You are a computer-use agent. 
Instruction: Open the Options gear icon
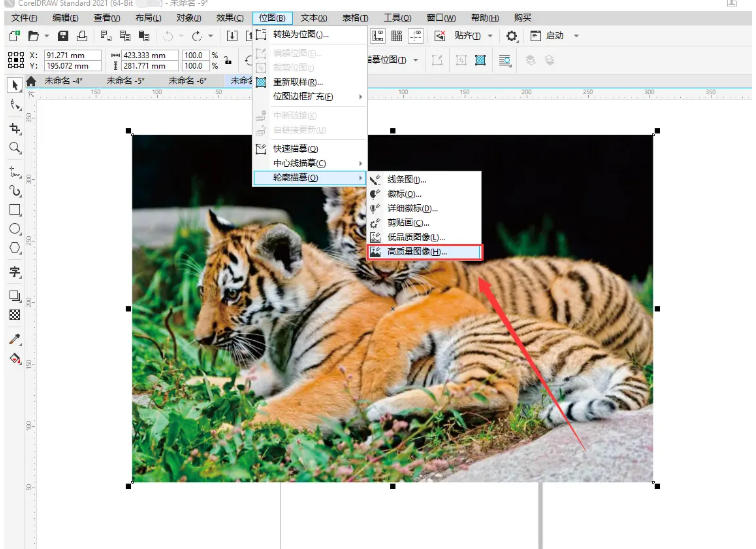512,36
